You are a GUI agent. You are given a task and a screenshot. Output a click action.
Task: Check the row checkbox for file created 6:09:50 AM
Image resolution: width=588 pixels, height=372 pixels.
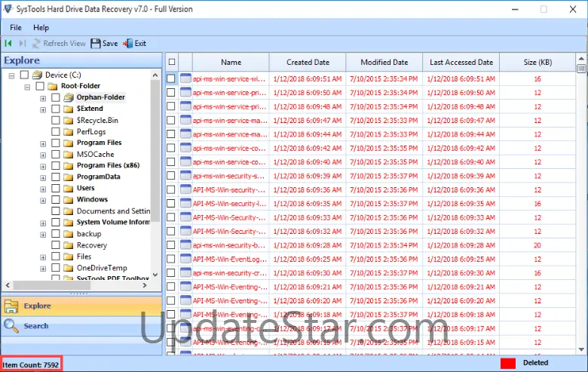pos(171,92)
